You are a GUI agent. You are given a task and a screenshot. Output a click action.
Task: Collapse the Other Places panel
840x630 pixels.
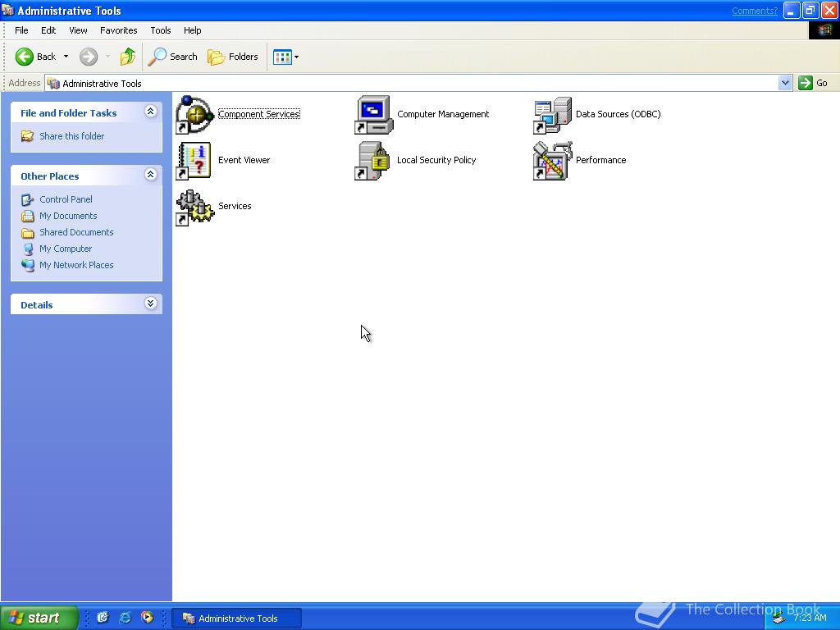(x=151, y=175)
